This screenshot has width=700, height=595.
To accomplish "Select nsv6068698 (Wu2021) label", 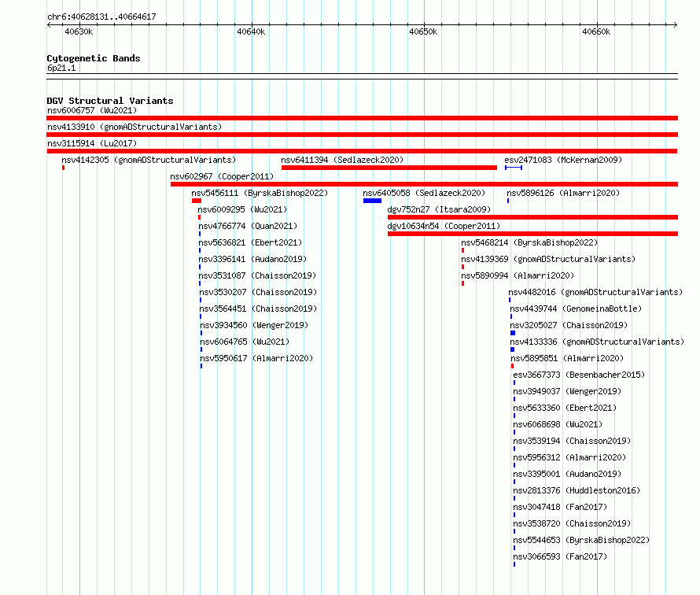I will (x=558, y=424).
